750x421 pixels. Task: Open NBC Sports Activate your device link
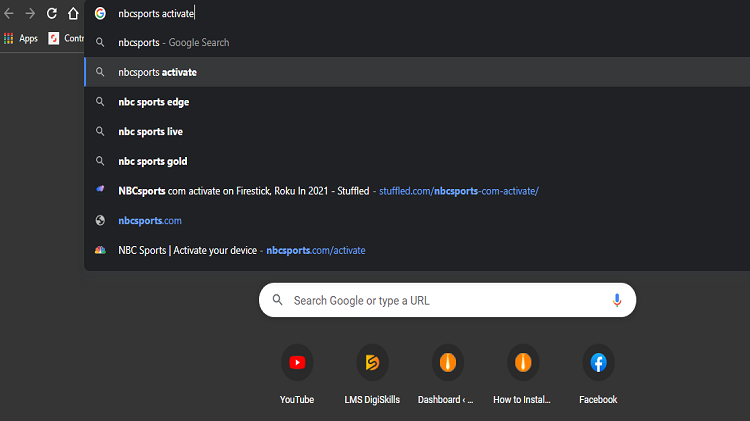coord(417,250)
